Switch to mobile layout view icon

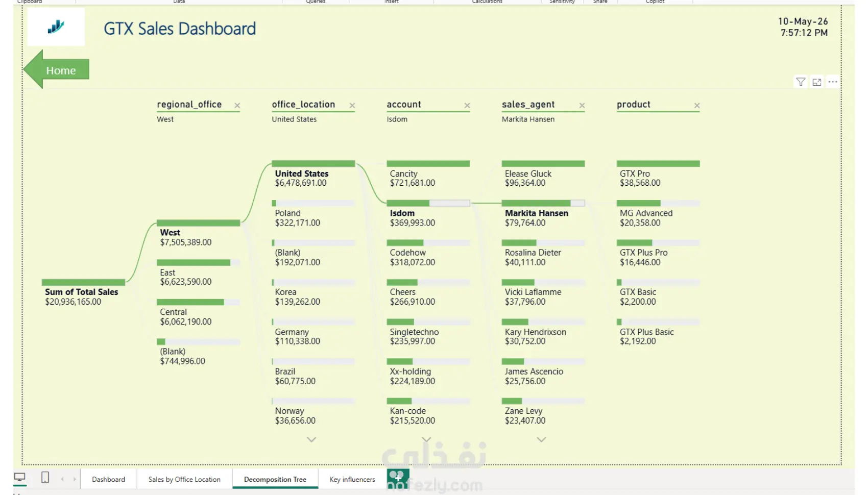(45, 478)
